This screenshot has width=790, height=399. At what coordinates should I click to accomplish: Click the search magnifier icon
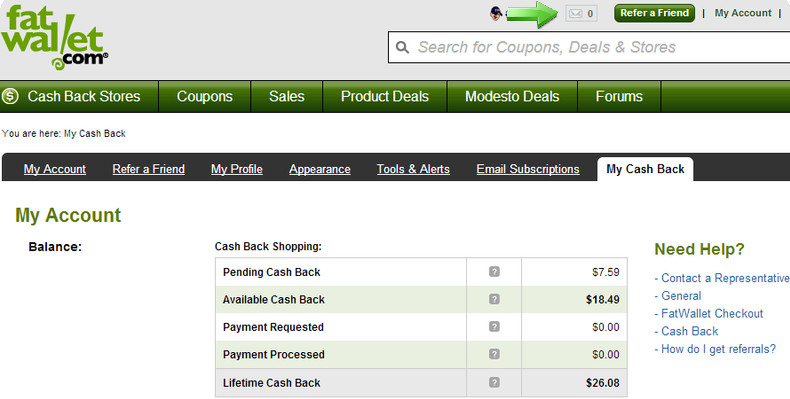point(402,47)
